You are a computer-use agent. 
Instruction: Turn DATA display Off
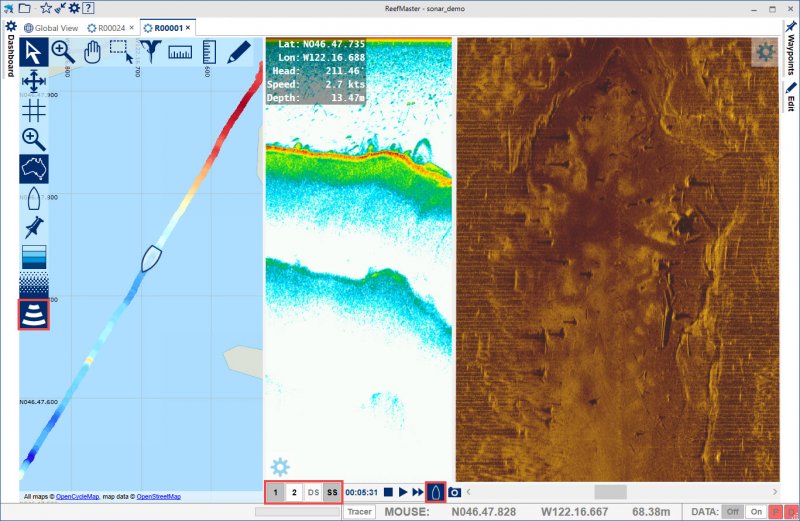(x=732, y=512)
